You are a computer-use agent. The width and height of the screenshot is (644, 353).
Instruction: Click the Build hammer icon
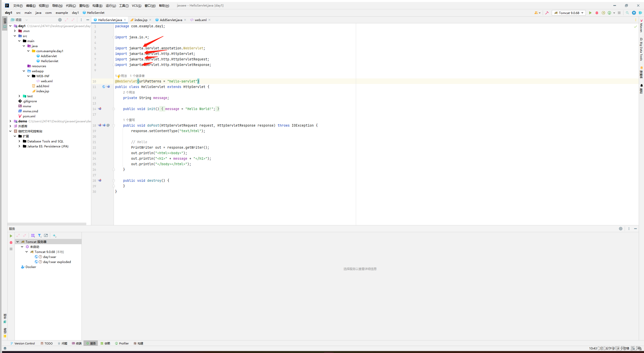click(547, 13)
